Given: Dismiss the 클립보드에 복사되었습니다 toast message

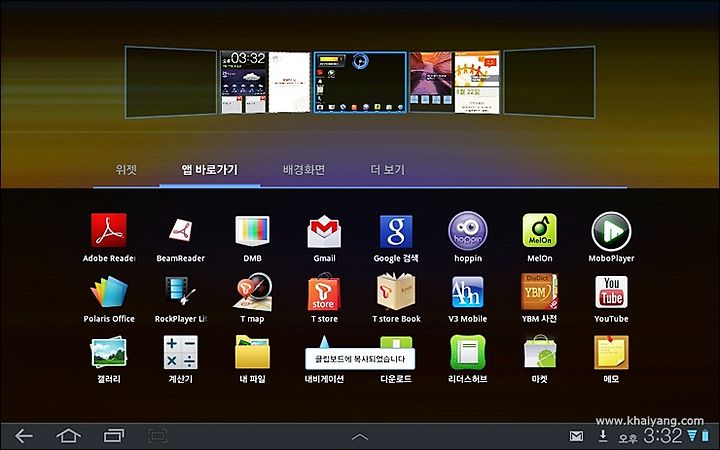Looking at the screenshot, I should point(360,359).
